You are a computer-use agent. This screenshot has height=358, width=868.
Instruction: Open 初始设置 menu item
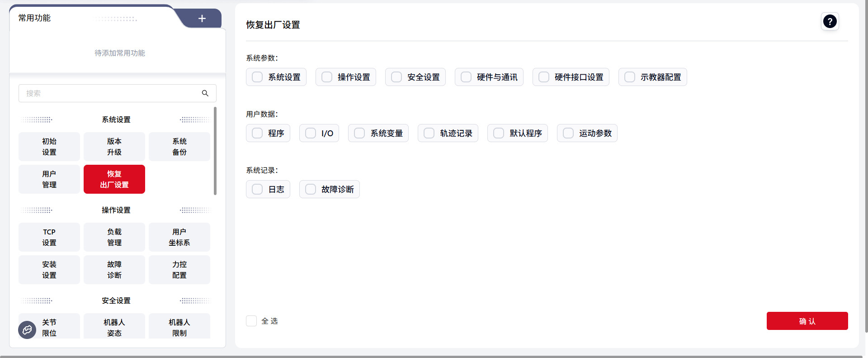[49, 147]
